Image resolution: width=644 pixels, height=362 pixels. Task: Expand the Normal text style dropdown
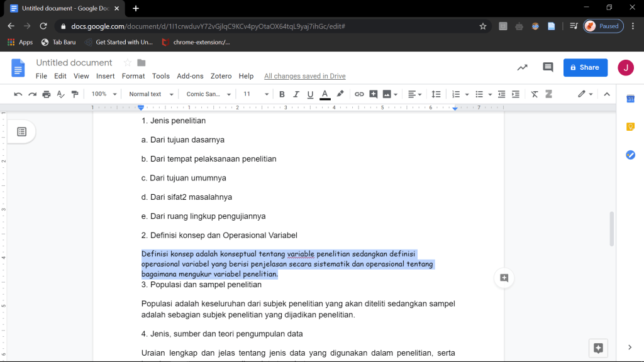pos(150,94)
